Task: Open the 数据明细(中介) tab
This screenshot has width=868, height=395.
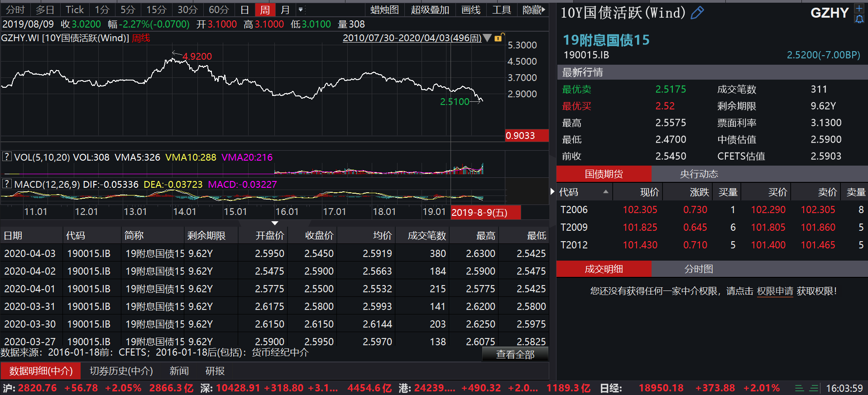Action: pos(41,371)
